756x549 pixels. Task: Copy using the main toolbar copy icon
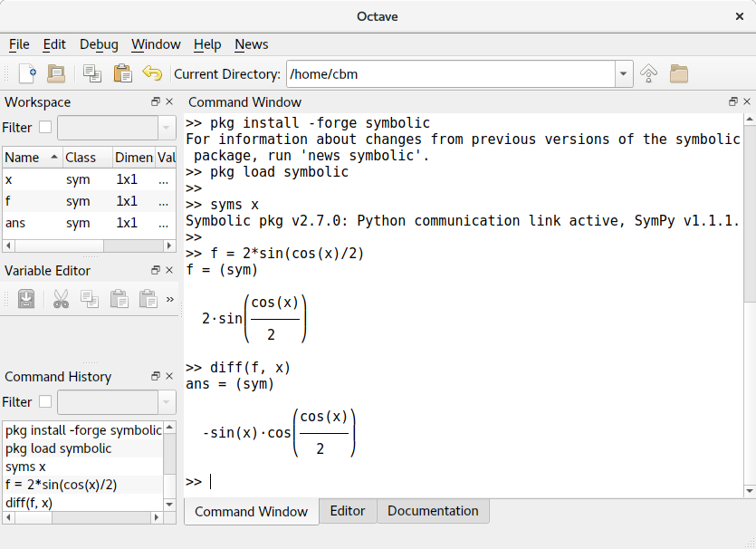coord(91,73)
